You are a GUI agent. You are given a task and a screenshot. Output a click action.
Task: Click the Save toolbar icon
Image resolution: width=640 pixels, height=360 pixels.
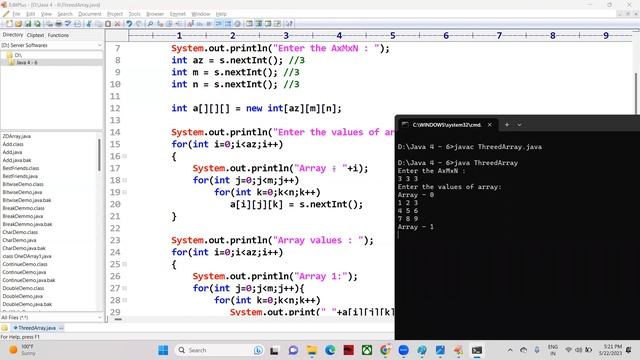(28, 24)
